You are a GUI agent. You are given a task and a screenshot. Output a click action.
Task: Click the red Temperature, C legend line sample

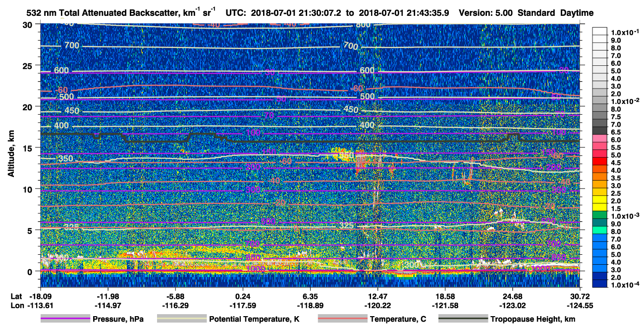coord(343,319)
